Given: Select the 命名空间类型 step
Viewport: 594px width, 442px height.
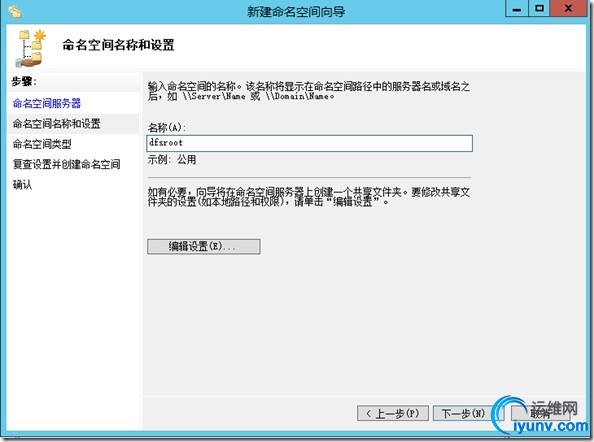Looking at the screenshot, I should (x=42, y=144).
